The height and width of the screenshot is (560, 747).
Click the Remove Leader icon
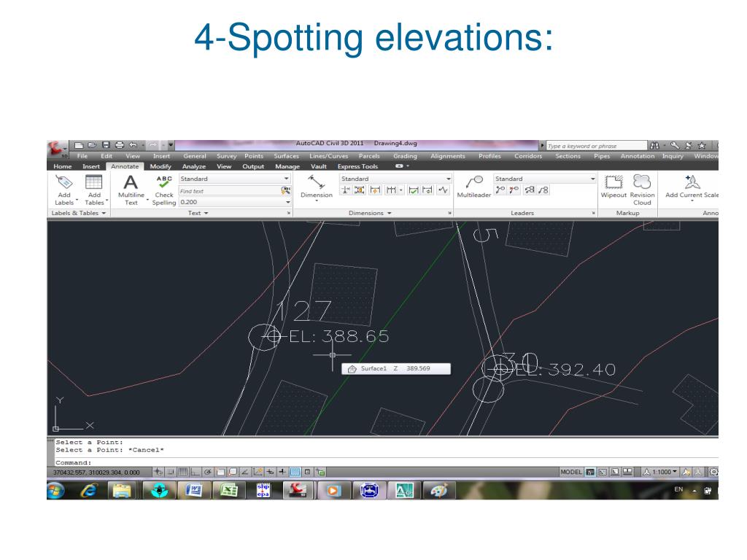(x=514, y=190)
